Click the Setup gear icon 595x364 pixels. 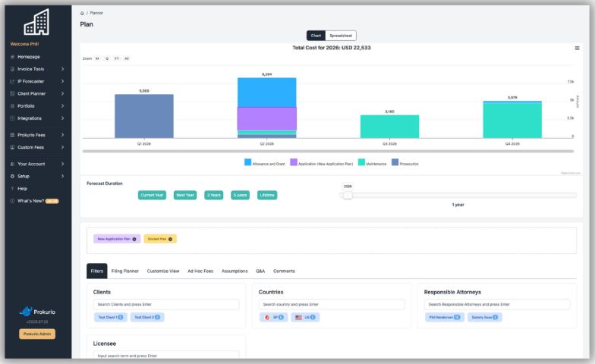pyautogui.click(x=12, y=176)
